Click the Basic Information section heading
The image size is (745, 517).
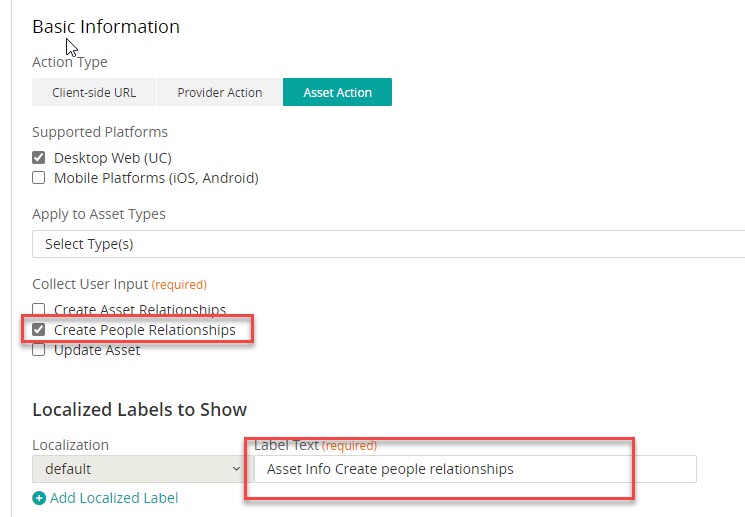point(106,27)
